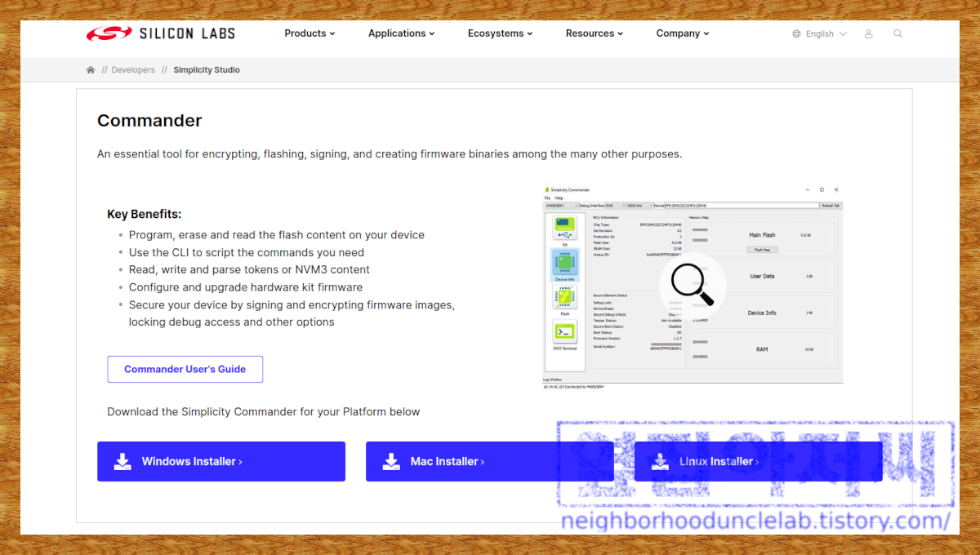Download the Linux Installer
The width and height of the screenshot is (980, 555).
pyautogui.click(x=758, y=461)
